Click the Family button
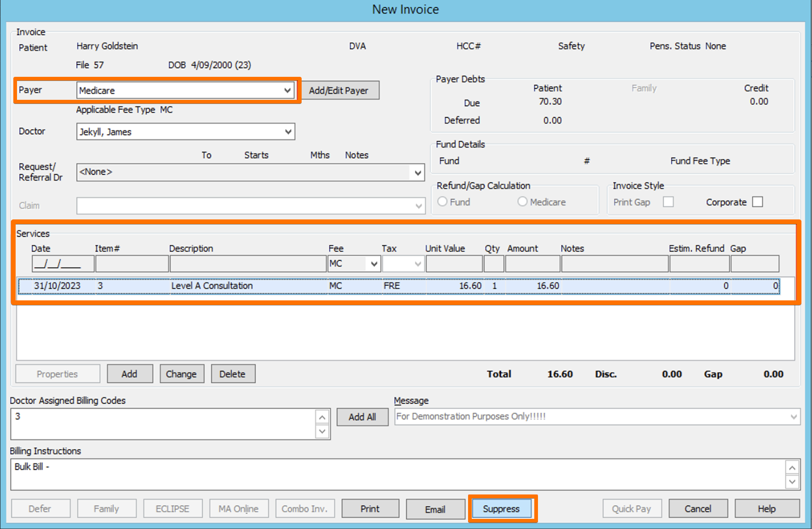Screen dimensions: 812x529 click(107, 509)
